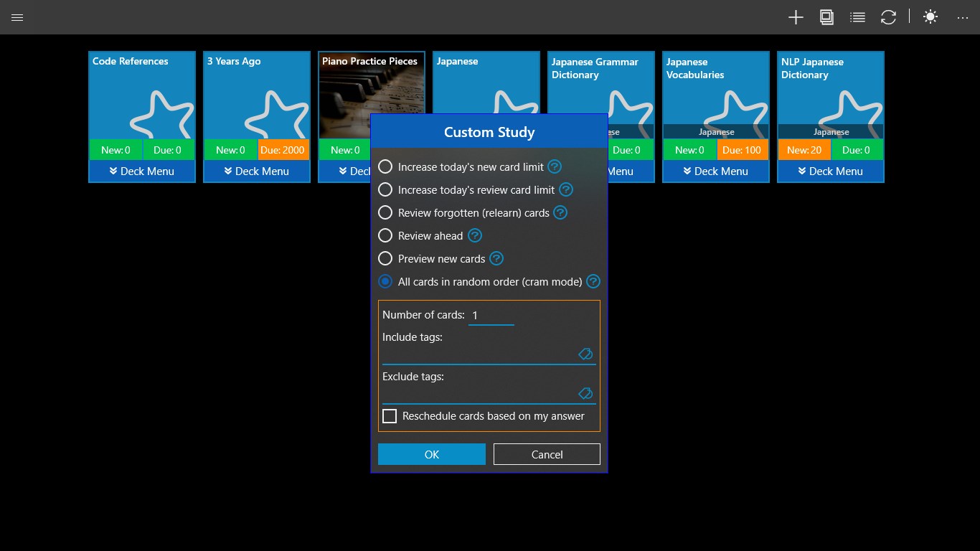Click the add new deck plus icon
The image size is (980, 551).
[796, 17]
